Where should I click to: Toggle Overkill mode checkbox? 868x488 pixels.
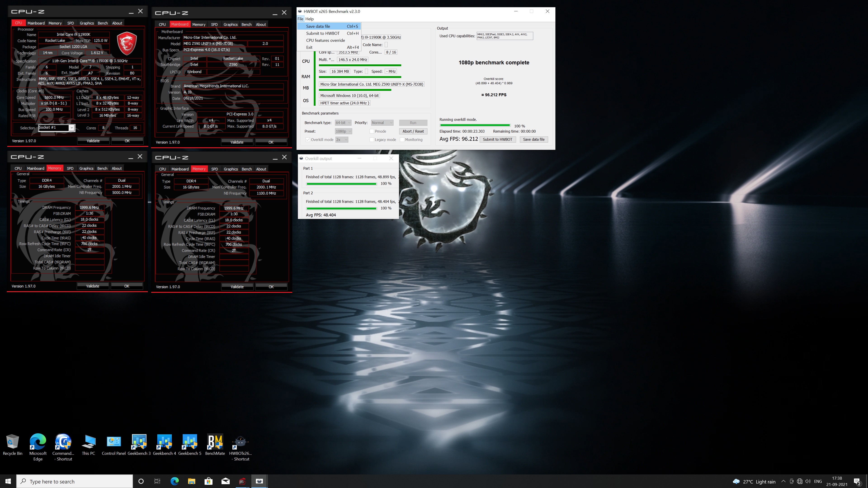pyautogui.click(x=308, y=140)
